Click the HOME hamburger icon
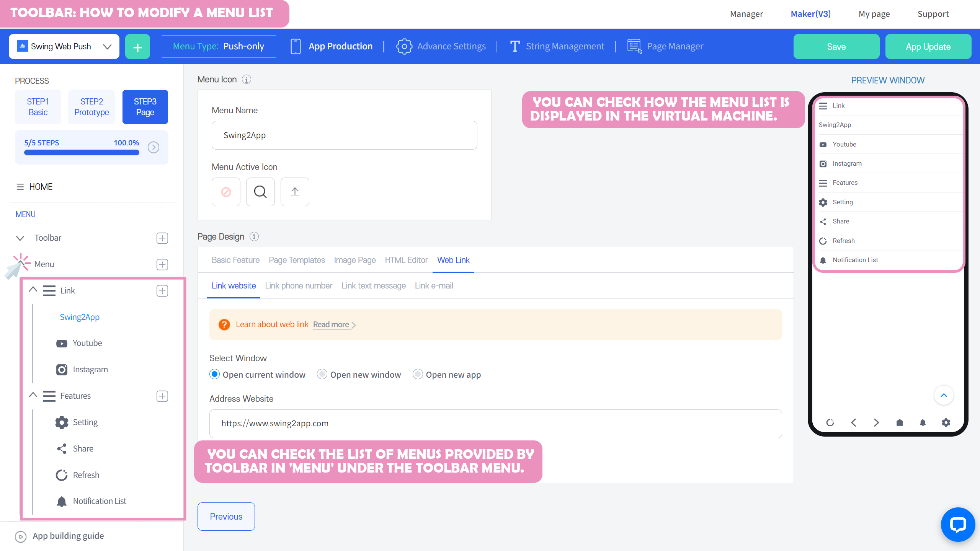980x551 pixels. 20,187
